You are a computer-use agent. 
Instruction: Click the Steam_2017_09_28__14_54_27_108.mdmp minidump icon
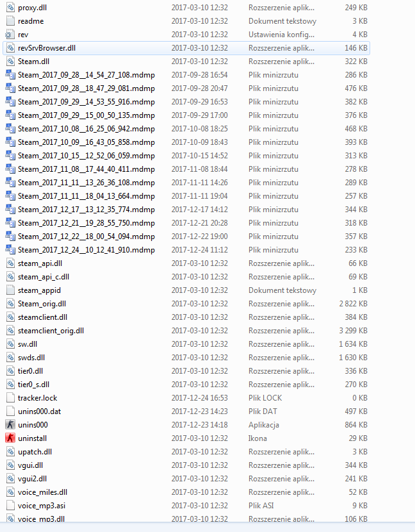click(x=10, y=74)
